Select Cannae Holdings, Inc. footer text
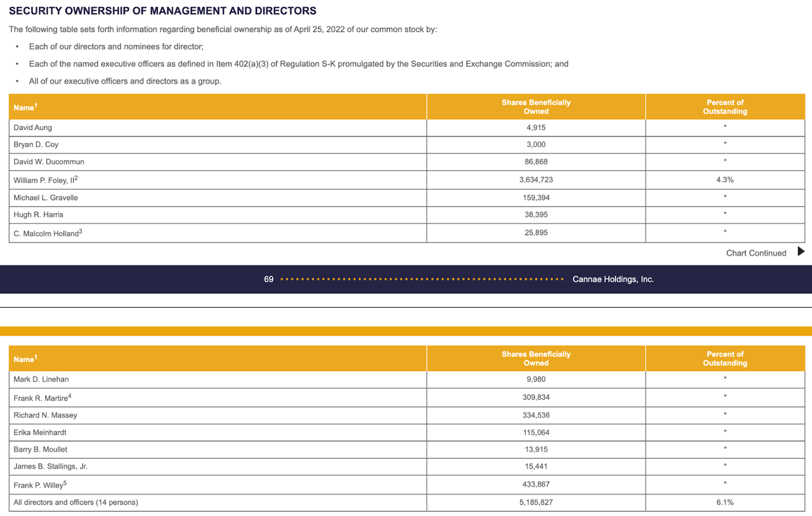812x516 pixels. point(613,279)
